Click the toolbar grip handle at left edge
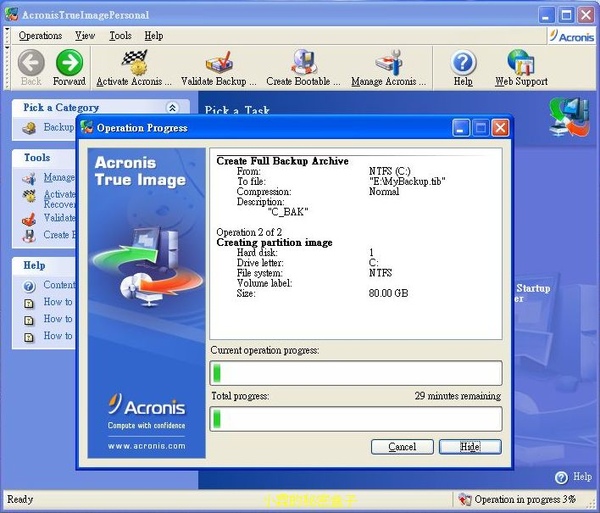Screen dimensions: 600x513 point(7,68)
